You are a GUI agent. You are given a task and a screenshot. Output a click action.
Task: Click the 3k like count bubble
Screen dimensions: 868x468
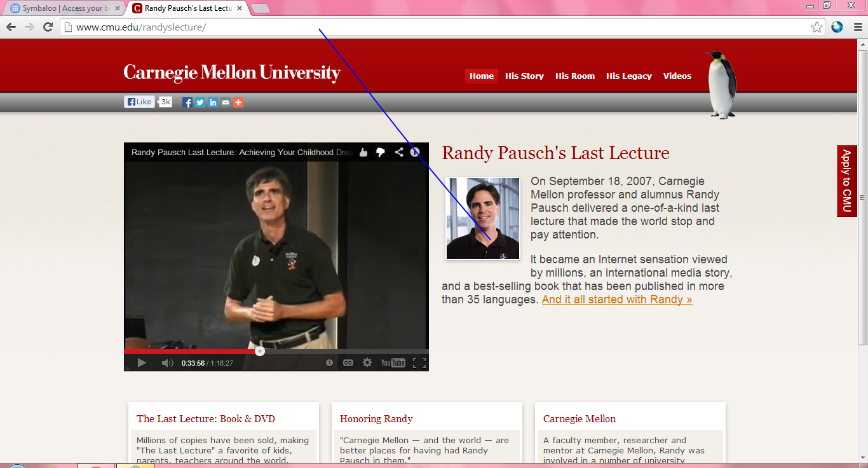pyautogui.click(x=165, y=102)
